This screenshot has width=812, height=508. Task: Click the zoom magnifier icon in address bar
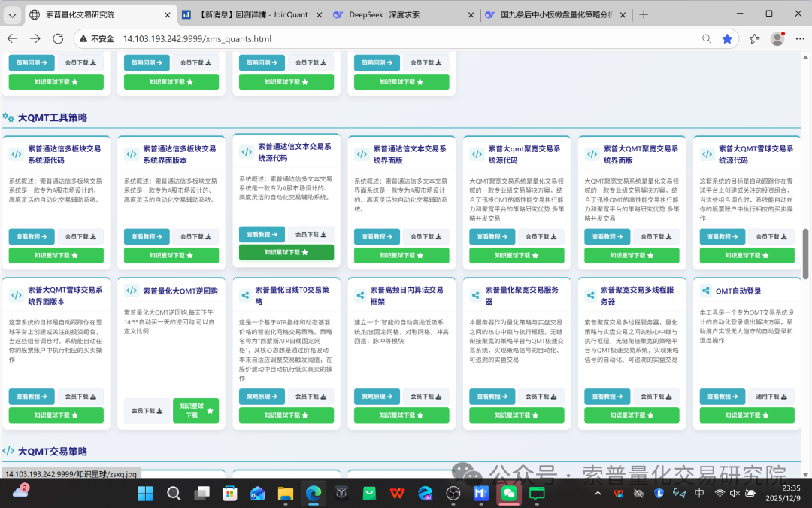[x=706, y=39]
